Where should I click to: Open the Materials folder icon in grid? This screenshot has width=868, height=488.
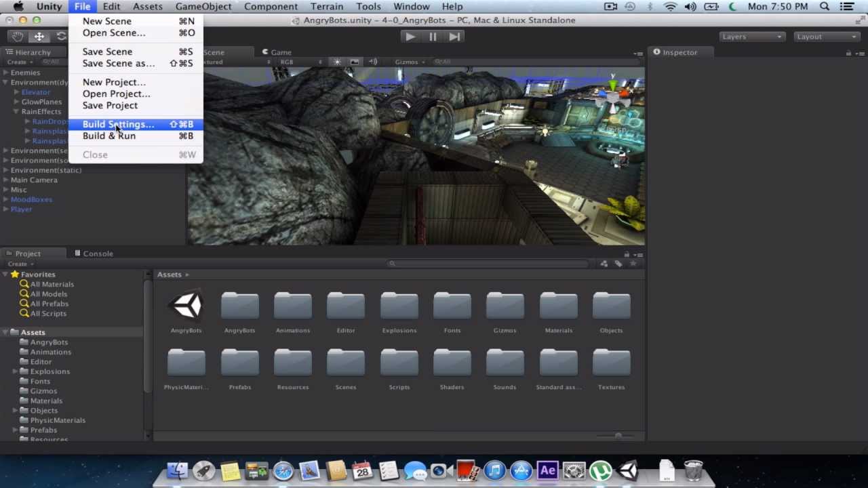pos(559,306)
